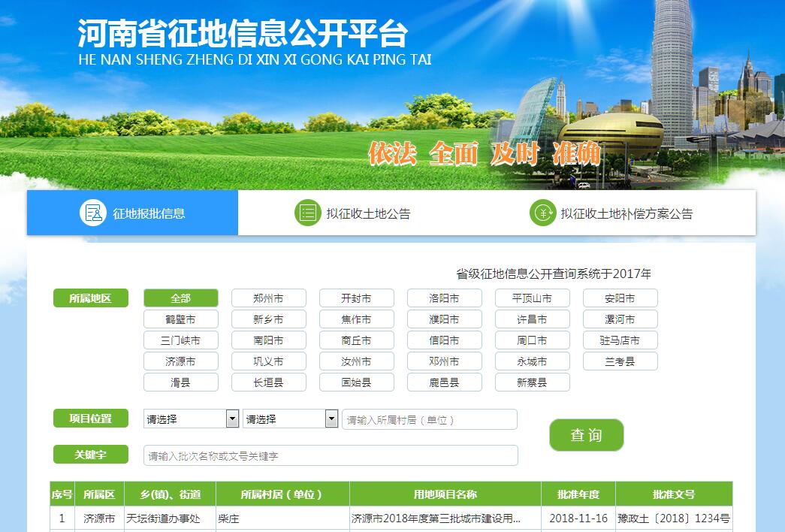Select 新蔡县 region button

click(532, 382)
